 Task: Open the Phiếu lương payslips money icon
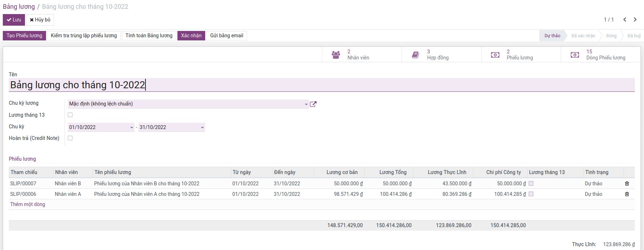(495, 55)
